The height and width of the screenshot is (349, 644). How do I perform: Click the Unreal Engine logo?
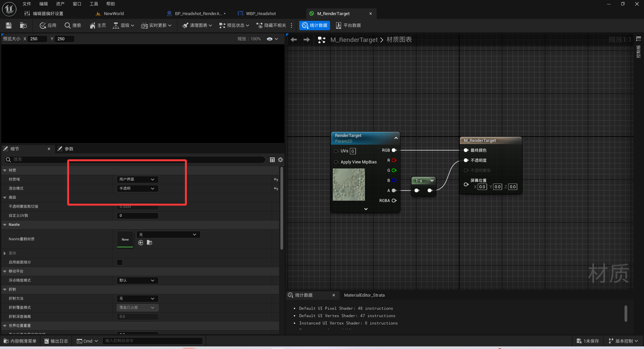point(9,9)
